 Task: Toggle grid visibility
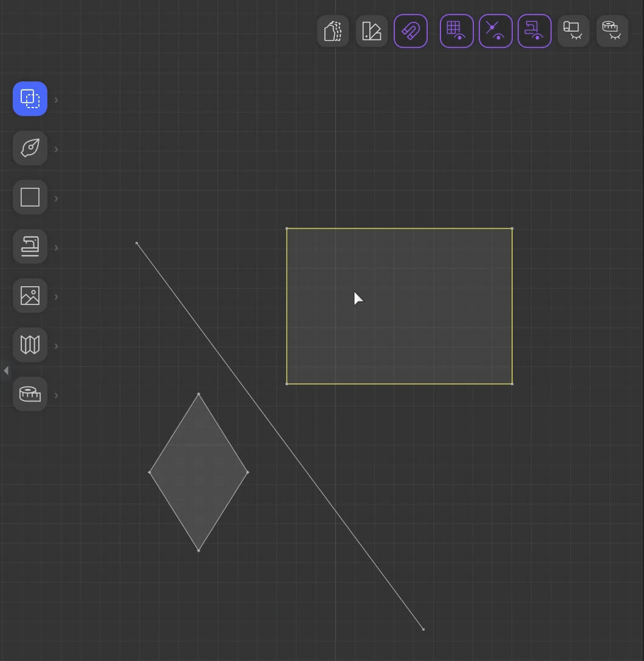click(456, 31)
